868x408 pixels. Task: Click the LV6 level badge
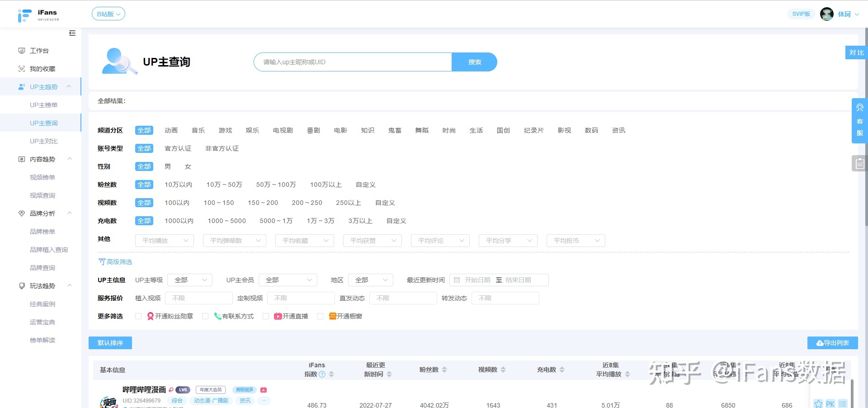(x=183, y=390)
